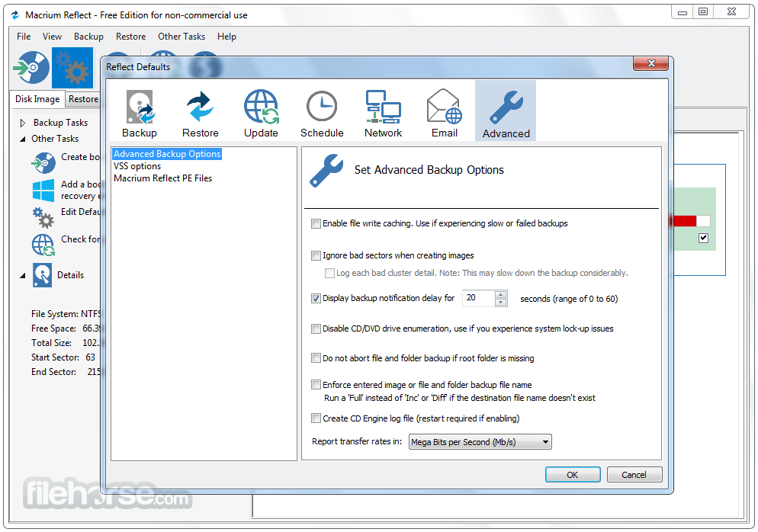Click the gears defaults toolbar icon
The width and height of the screenshot is (758, 532).
coord(72,68)
